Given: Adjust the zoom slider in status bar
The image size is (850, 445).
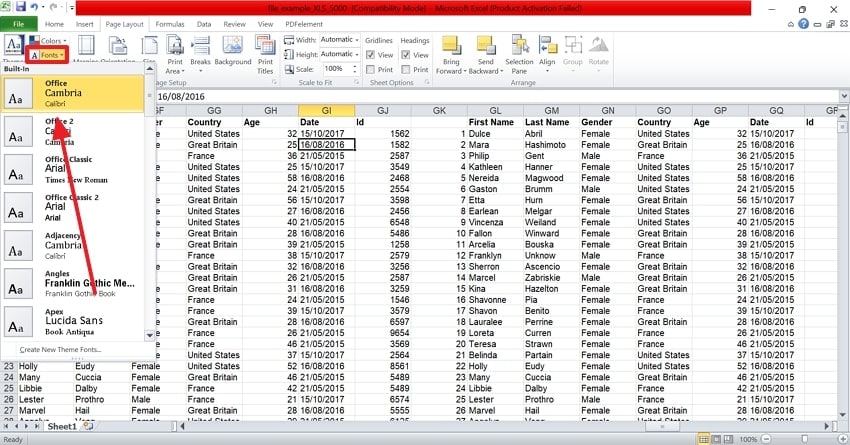Looking at the screenshot, I should coord(804,439).
